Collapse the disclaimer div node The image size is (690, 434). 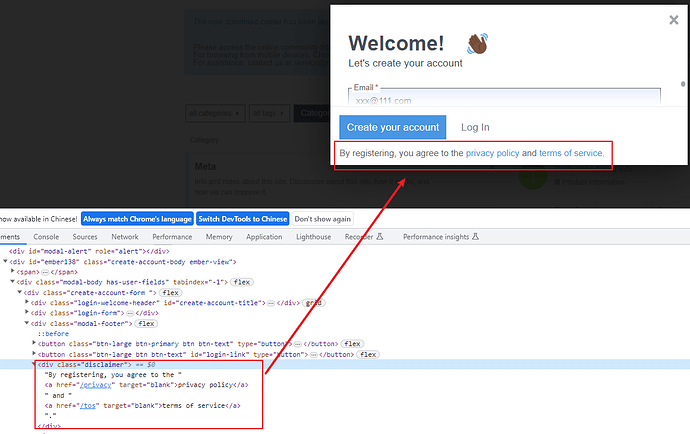click(34, 364)
